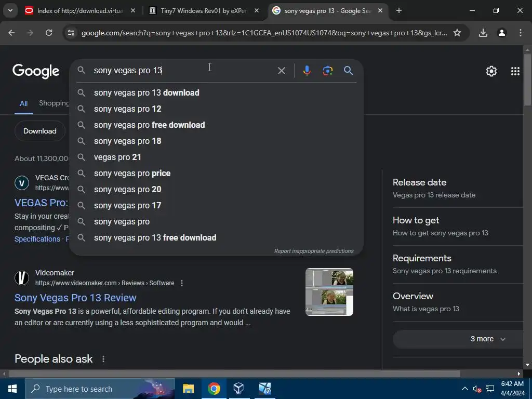
Task: Choose suggestion sony vegas pro 12
Action: point(217,109)
